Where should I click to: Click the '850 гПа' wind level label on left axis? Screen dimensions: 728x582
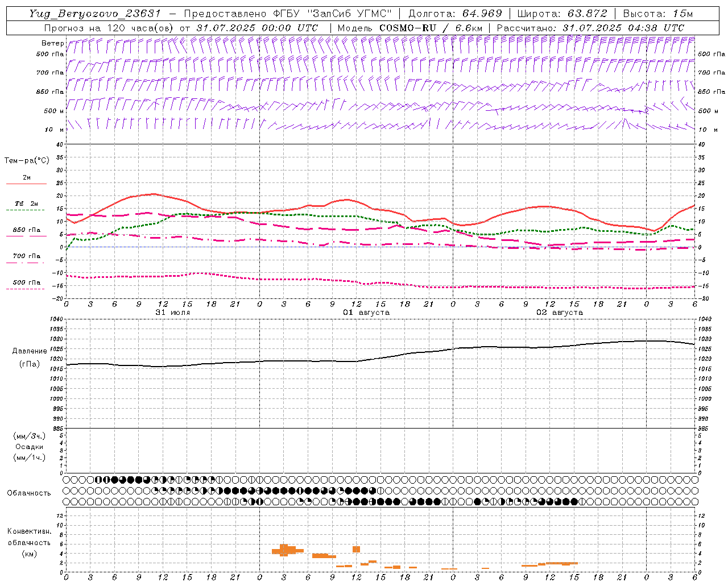point(50,92)
